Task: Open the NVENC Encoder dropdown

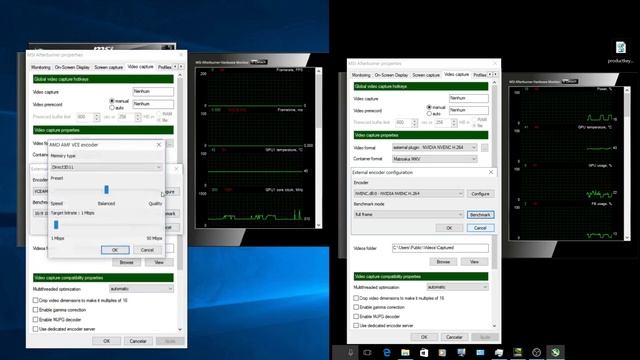Action: (x=409, y=193)
